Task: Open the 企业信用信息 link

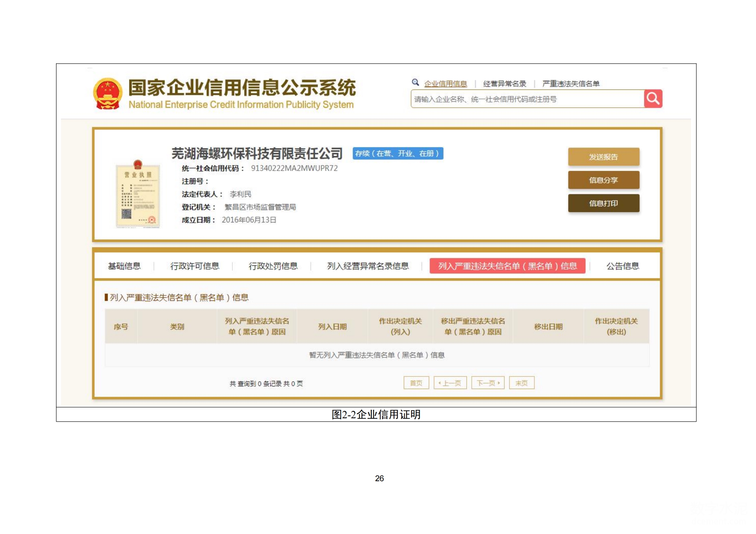Action: point(445,84)
